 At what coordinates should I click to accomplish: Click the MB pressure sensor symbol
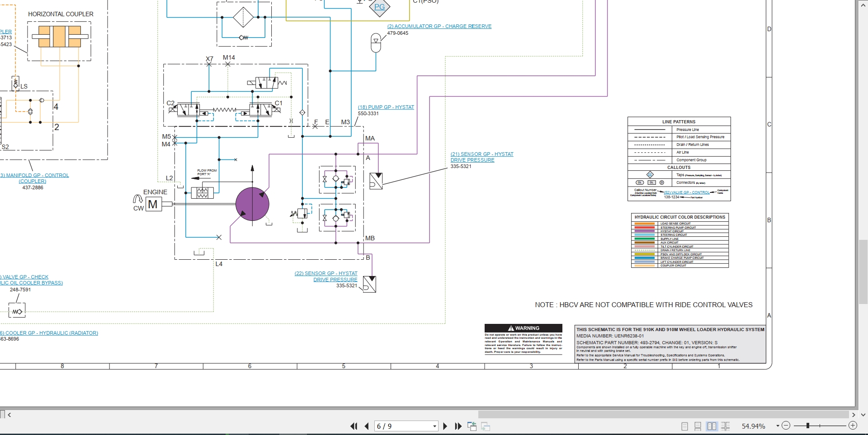370,284
